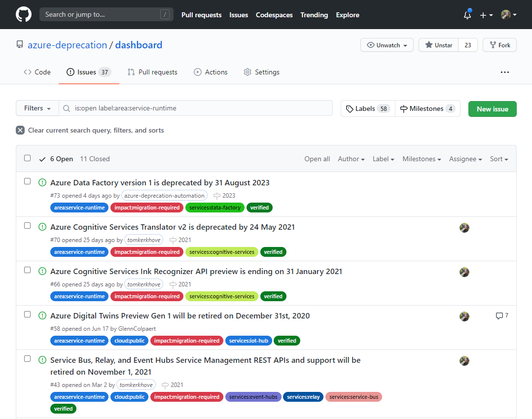Check the Azure Data Factory issue checkbox
The image size is (532, 419).
28,181
